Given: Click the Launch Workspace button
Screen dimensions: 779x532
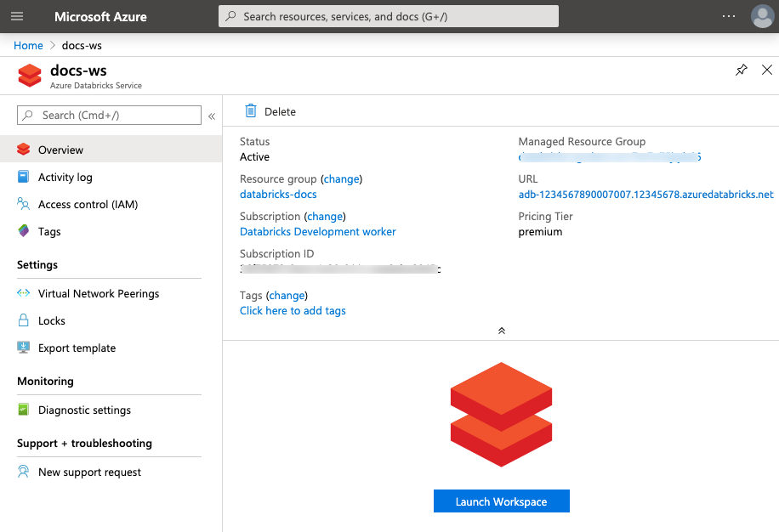Looking at the screenshot, I should (501, 501).
